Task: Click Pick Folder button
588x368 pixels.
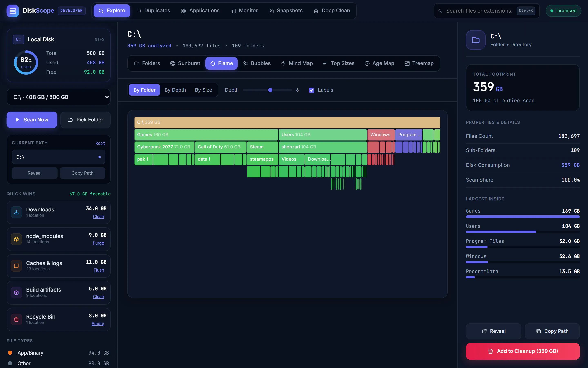Action: pos(86,120)
